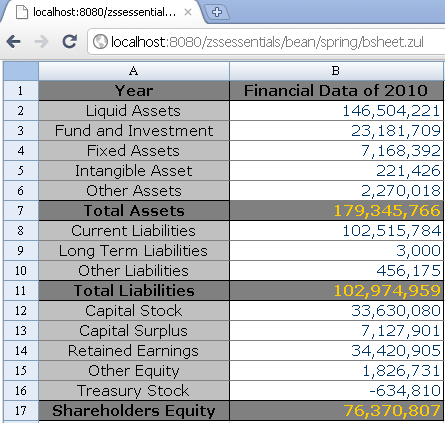Select column B header
Image resolution: width=445 pixels, height=423 pixels.
click(x=336, y=71)
